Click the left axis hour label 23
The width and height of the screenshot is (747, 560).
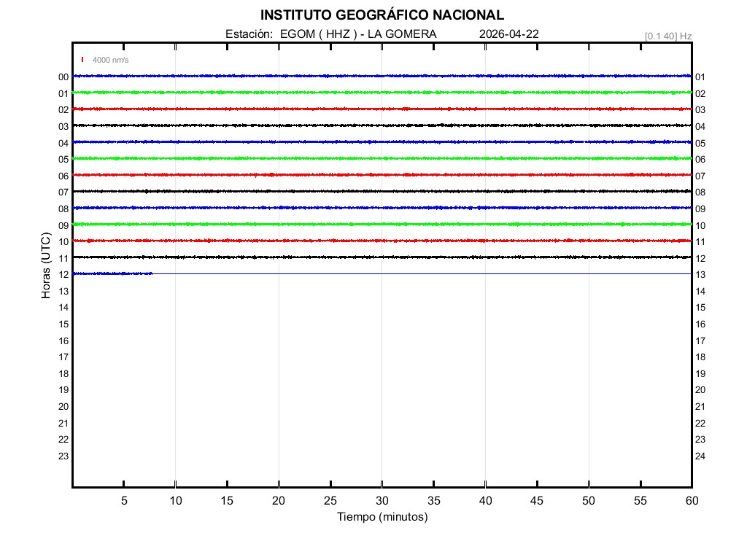pyautogui.click(x=63, y=456)
